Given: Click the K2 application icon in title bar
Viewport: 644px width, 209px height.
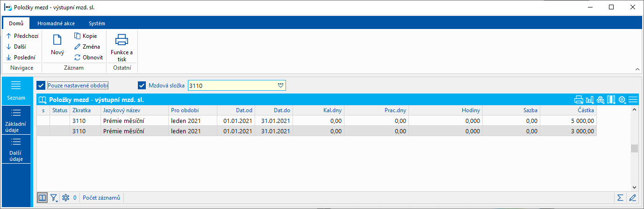Looking at the screenshot, I should click(8, 7).
